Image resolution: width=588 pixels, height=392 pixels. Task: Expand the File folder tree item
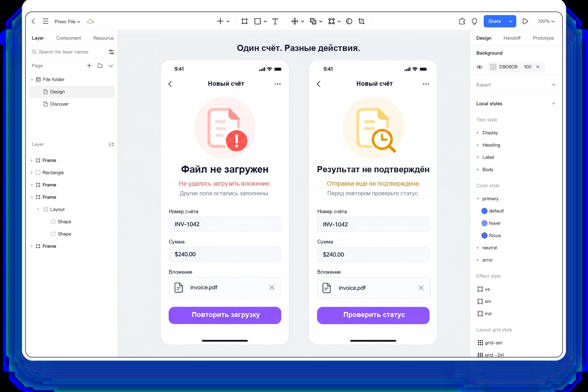pos(32,80)
